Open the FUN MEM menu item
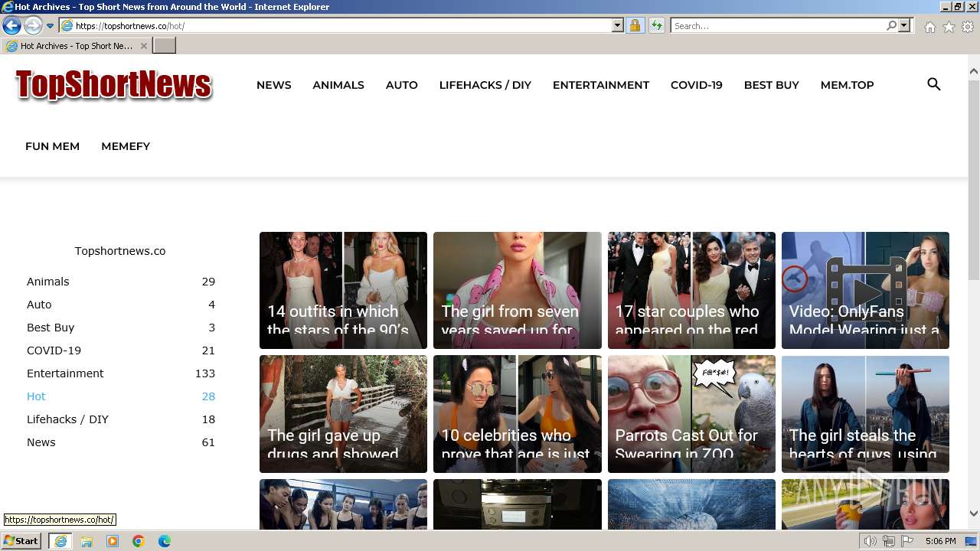The height and width of the screenshot is (551, 980). pos(52,146)
